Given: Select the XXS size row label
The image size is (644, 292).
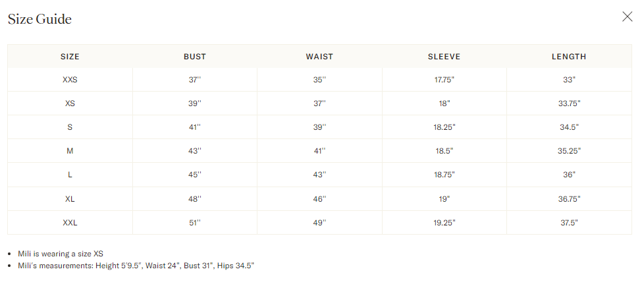Looking at the screenshot, I should pos(70,80).
